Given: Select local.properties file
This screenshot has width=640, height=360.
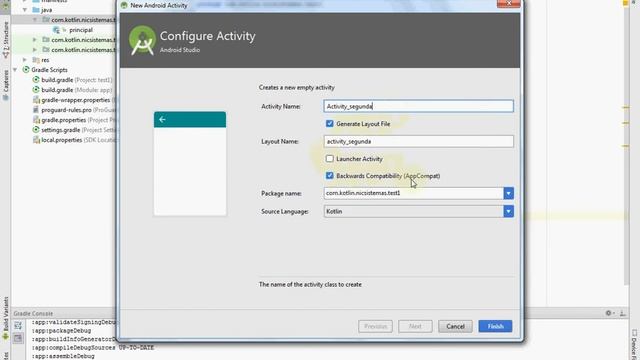Looking at the screenshot, I should click(62, 140).
